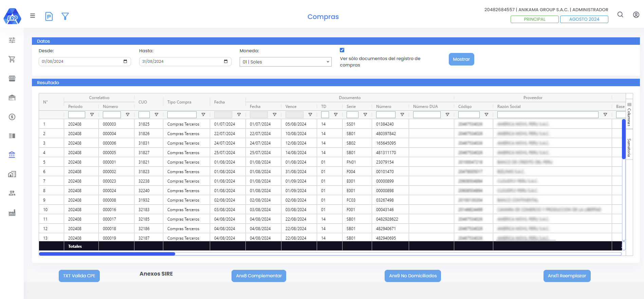Select the Vence cell 31/08/2024

(299, 172)
